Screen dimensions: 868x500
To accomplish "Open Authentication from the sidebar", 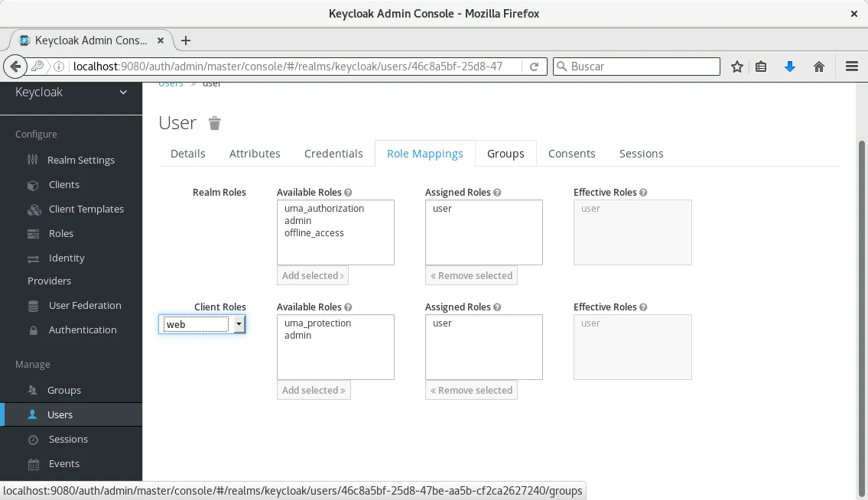I will click(83, 330).
